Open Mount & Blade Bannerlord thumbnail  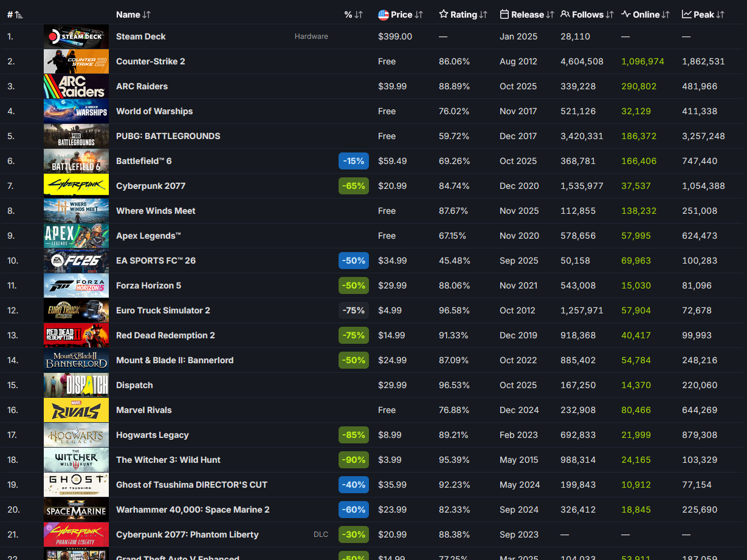[76, 360]
